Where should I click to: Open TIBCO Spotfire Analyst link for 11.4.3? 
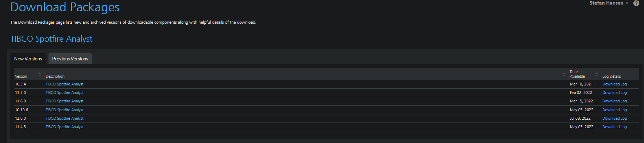pyautogui.click(x=64, y=127)
